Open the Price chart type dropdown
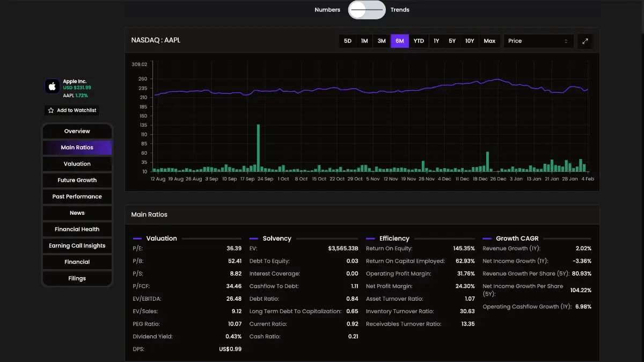The height and width of the screenshot is (362, 644). point(538,41)
